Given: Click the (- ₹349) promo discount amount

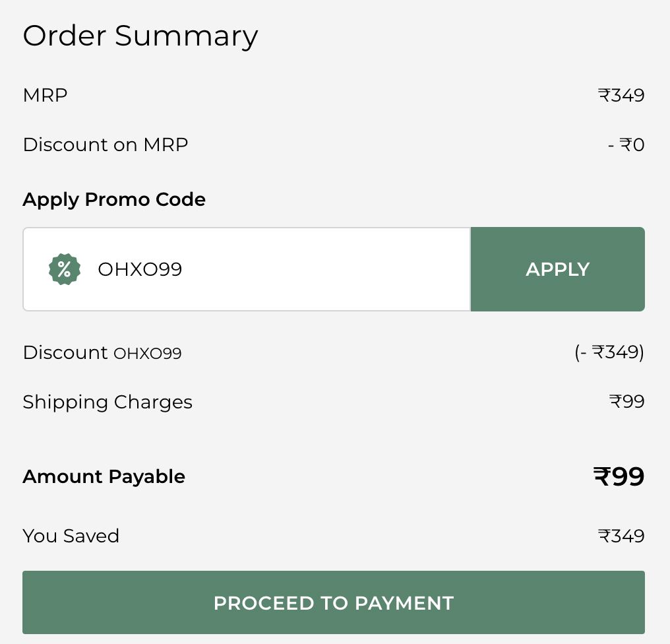Looking at the screenshot, I should click(x=609, y=352).
